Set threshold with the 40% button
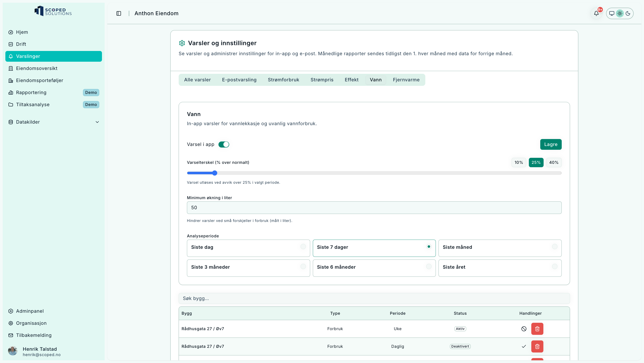 pos(553,162)
